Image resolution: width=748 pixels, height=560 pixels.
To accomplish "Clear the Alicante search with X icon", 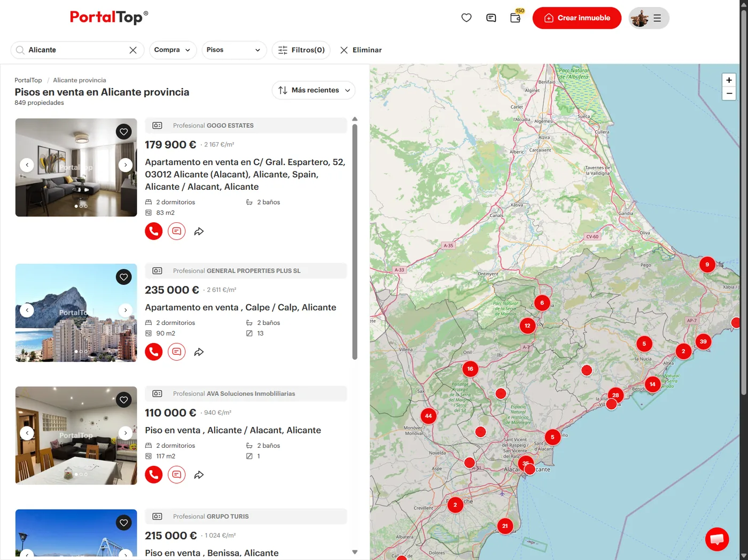I will [x=133, y=50].
